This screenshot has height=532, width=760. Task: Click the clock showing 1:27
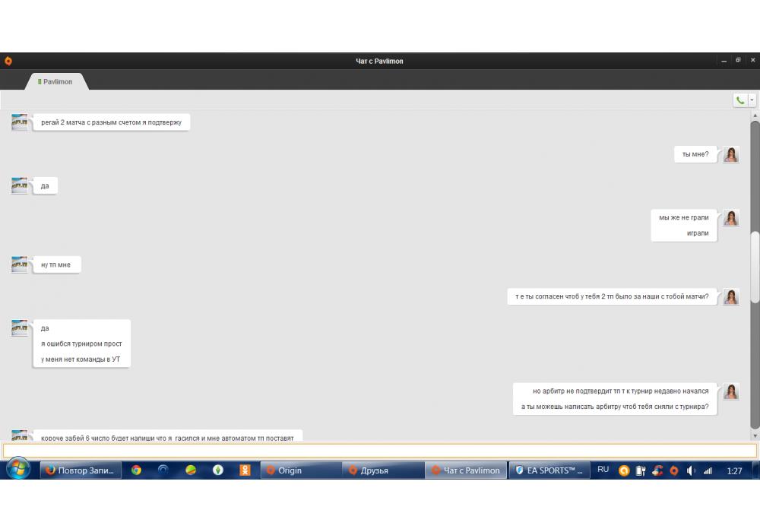tap(734, 470)
